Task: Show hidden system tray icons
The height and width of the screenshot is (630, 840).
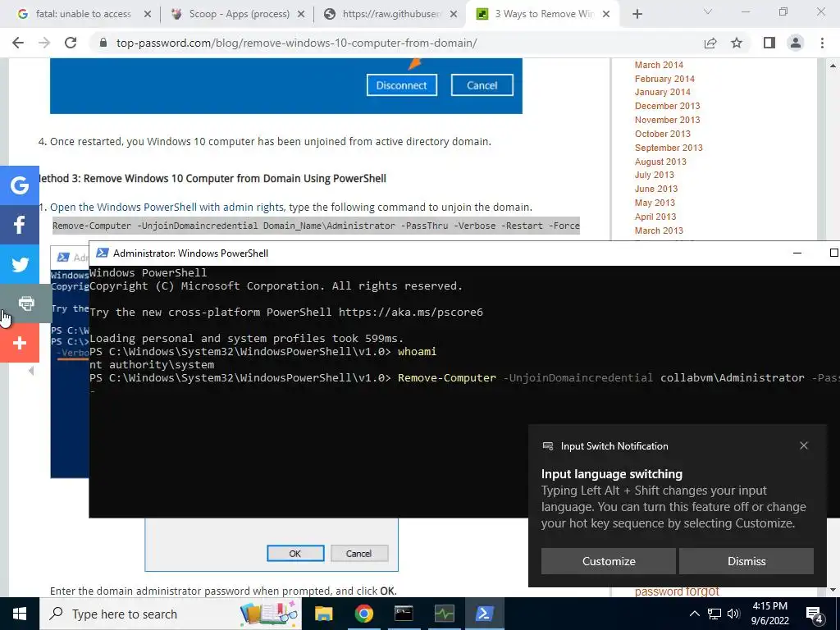Action: pos(694,614)
